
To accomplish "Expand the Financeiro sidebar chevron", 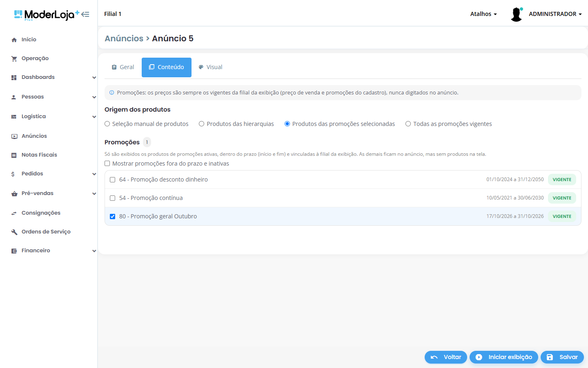I will tap(94, 251).
